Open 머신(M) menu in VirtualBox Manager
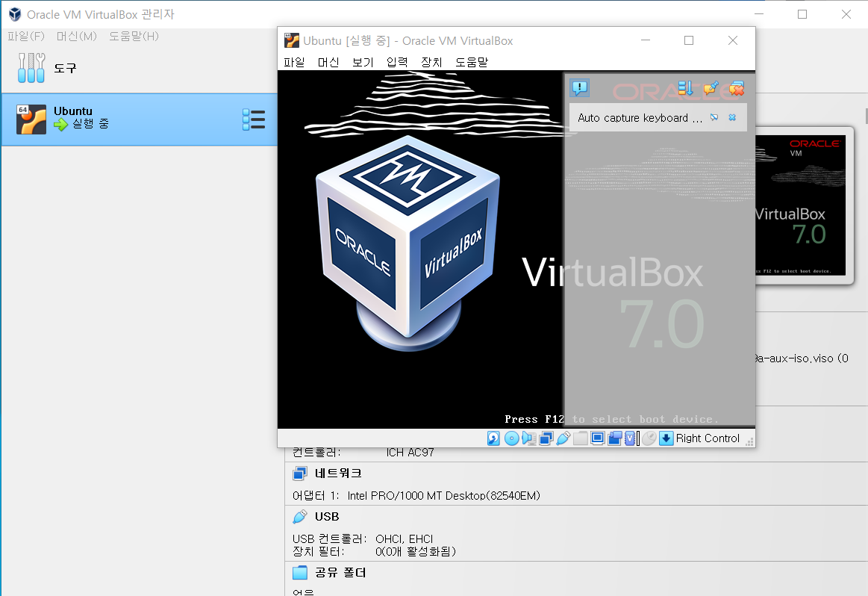 click(76, 36)
